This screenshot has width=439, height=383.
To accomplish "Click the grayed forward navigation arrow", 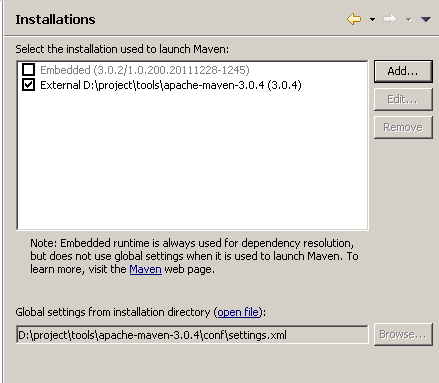I will click(390, 19).
